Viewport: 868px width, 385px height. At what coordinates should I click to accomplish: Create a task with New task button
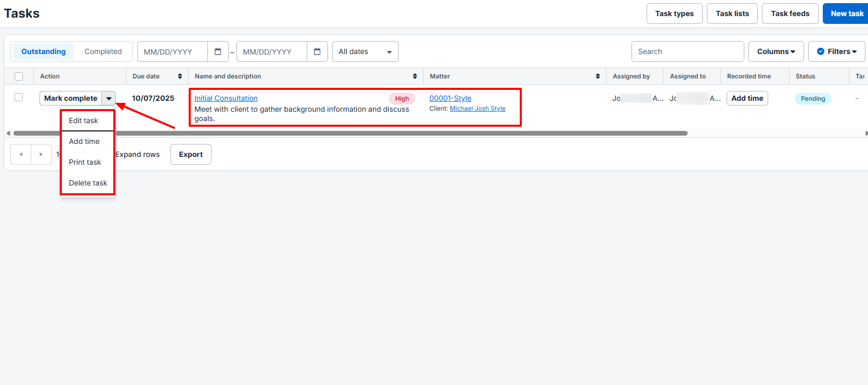(x=846, y=14)
